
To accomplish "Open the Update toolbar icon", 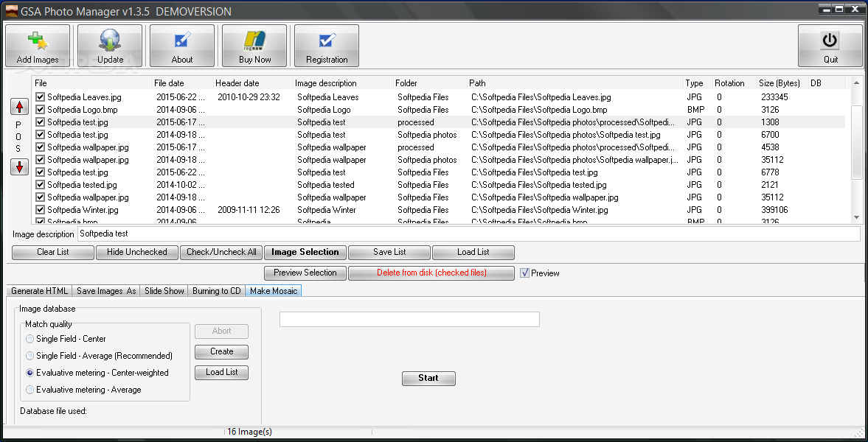I will (110, 46).
